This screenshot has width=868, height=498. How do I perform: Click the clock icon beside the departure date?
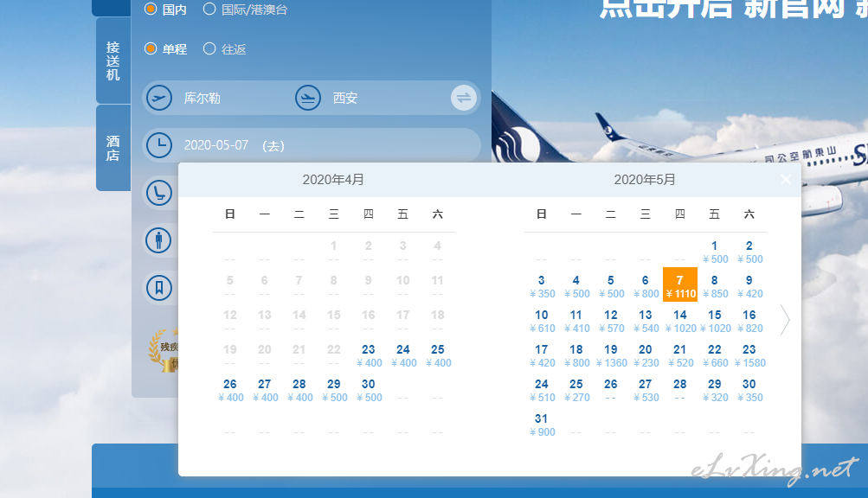159,145
